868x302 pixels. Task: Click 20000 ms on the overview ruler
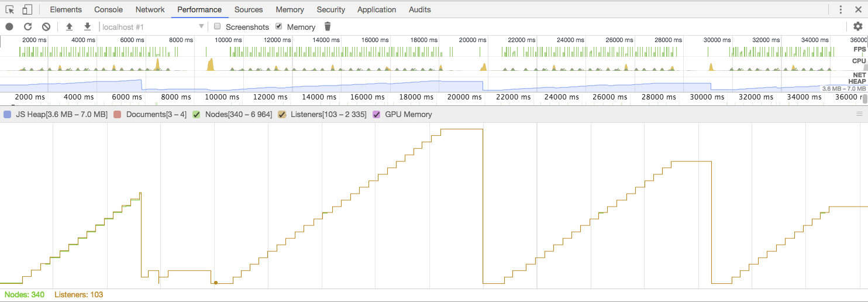click(x=473, y=40)
